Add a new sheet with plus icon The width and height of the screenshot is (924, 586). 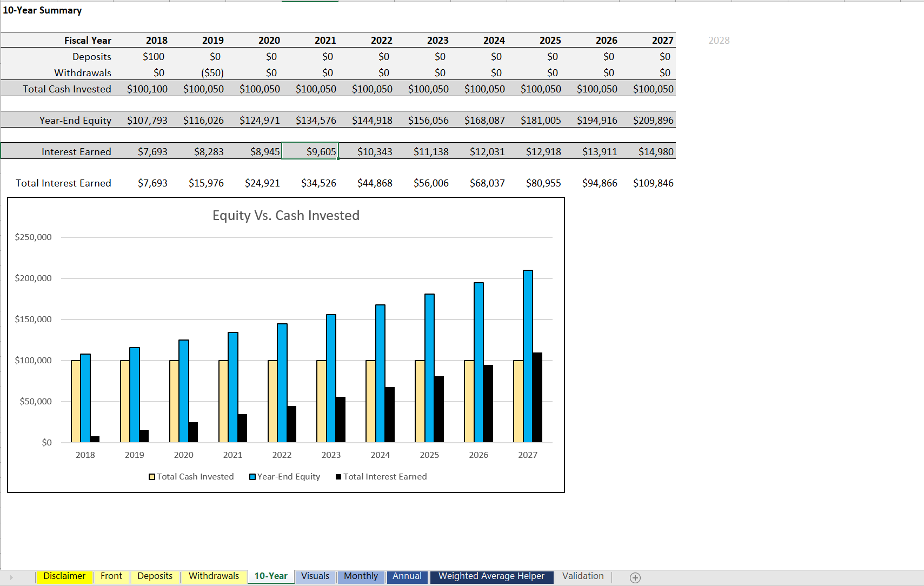click(635, 578)
